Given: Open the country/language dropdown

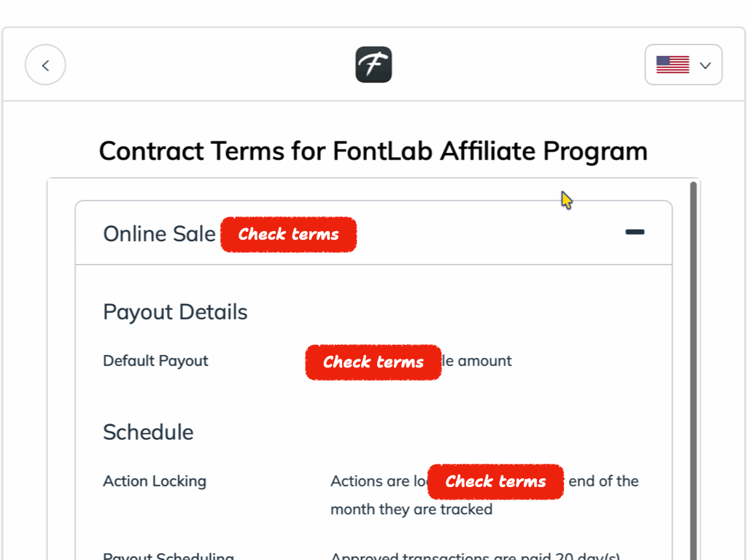Looking at the screenshot, I should pos(684,65).
